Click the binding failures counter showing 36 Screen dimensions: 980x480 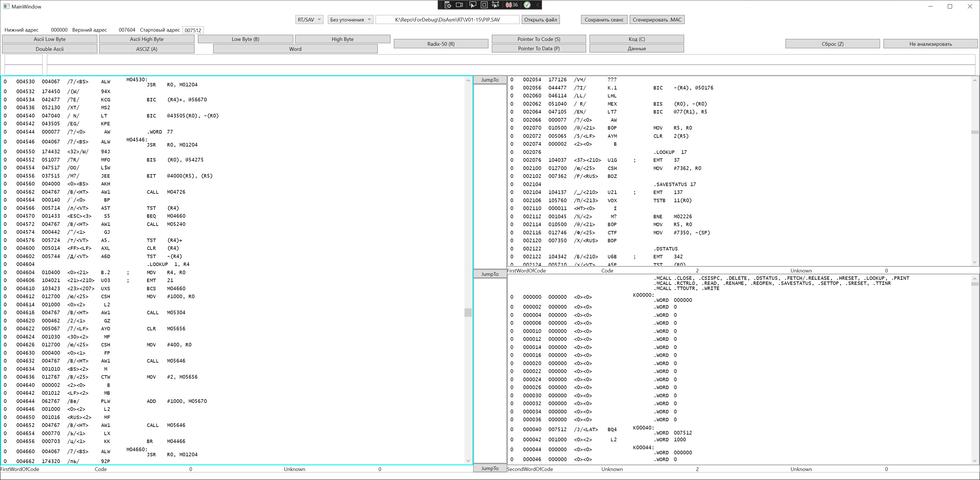tap(512, 5)
